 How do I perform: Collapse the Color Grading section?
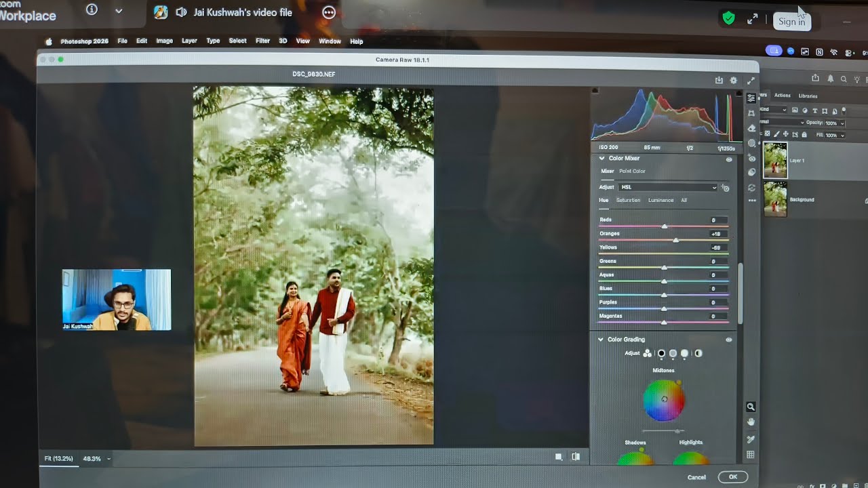pos(600,340)
